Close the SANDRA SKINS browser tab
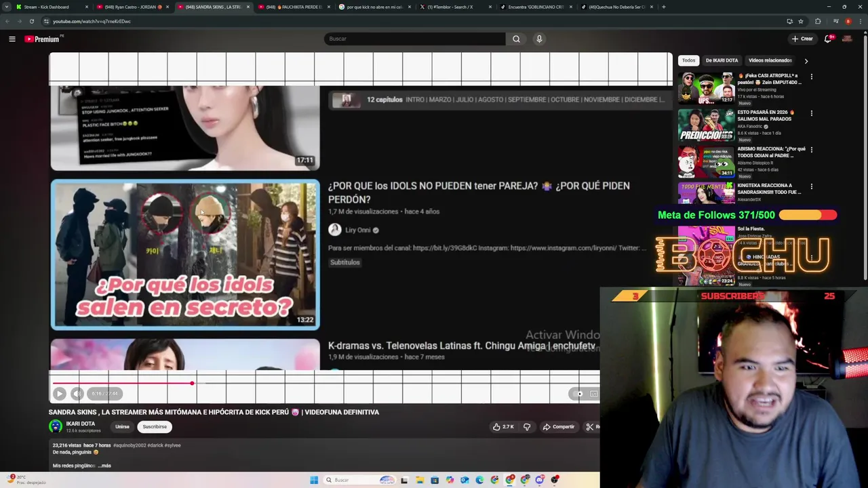The height and width of the screenshot is (488, 868). click(x=248, y=7)
